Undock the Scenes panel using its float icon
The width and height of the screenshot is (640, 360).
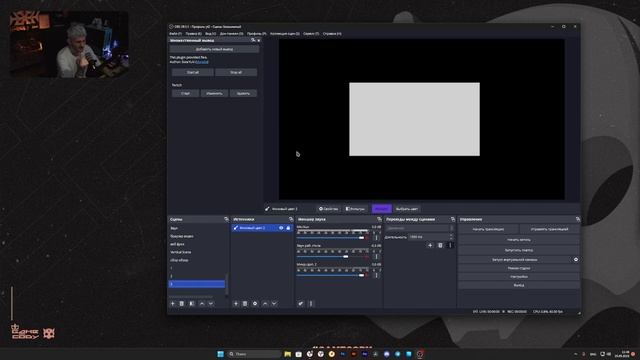click(227, 219)
